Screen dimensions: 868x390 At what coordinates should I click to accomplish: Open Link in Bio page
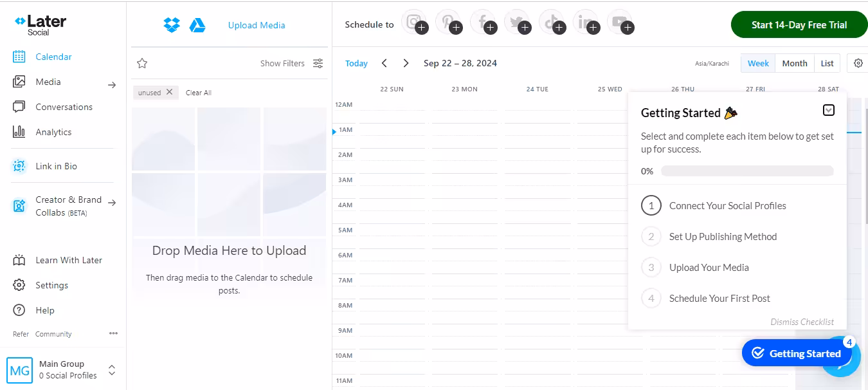[x=57, y=166]
